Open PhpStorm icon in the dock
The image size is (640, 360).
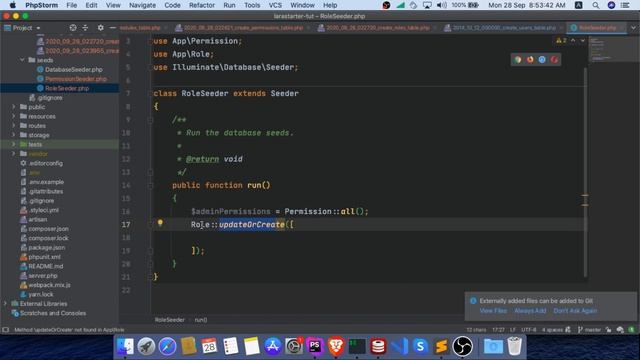tap(315, 346)
